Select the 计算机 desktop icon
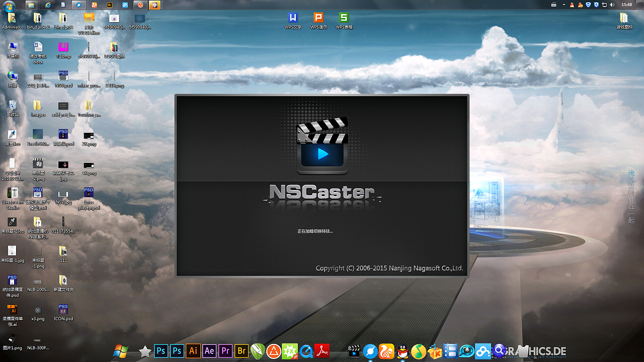644x362 pixels. pos(13,50)
